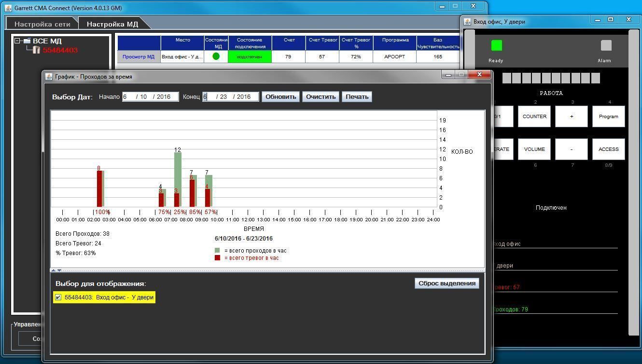Click the red всего тревог legend swatch
Viewport: 642px width, 364px height.
pos(217,258)
